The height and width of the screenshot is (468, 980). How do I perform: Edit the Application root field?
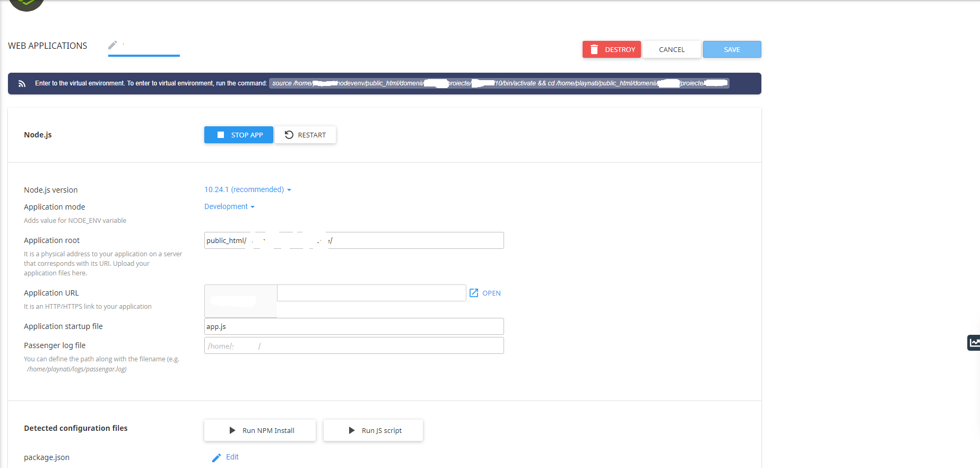click(354, 240)
